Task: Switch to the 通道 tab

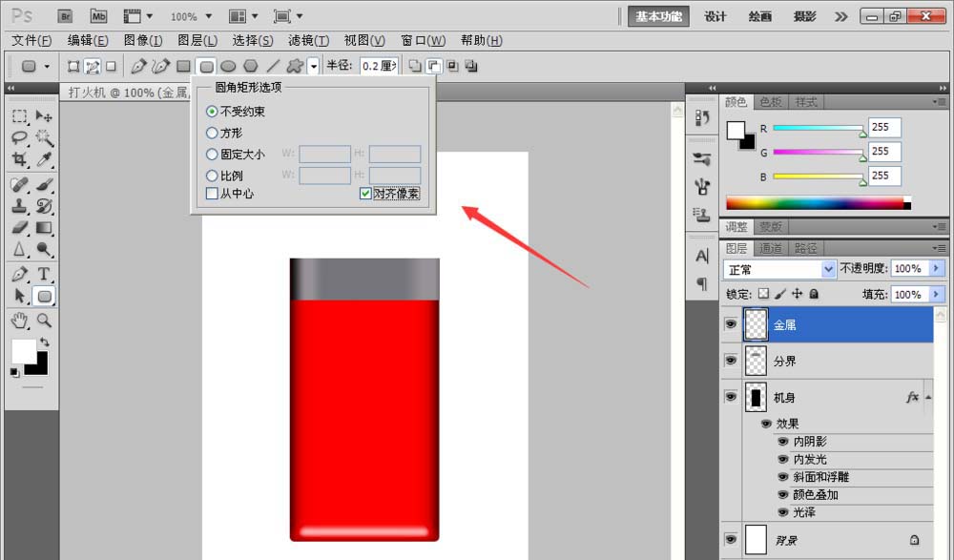Action: 771,247
